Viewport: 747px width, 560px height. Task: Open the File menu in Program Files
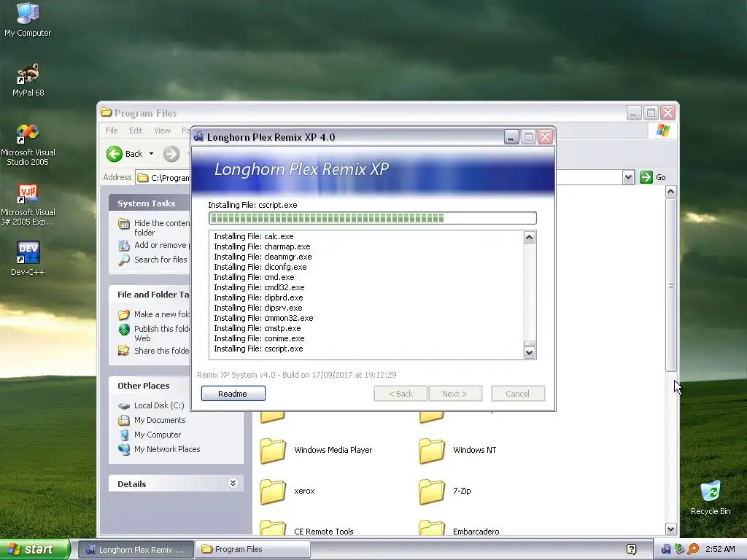pyautogui.click(x=112, y=131)
